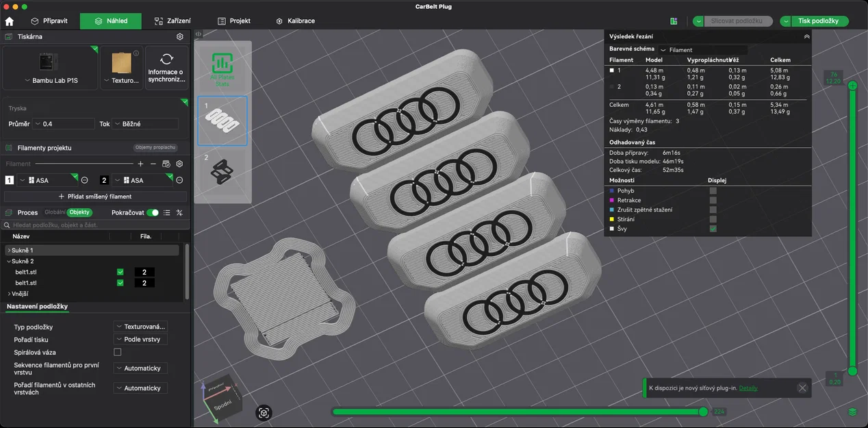Viewport: 868px width, 428px height.
Task: Show bed plate info icon on Texturo card
Action: click(136, 53)
